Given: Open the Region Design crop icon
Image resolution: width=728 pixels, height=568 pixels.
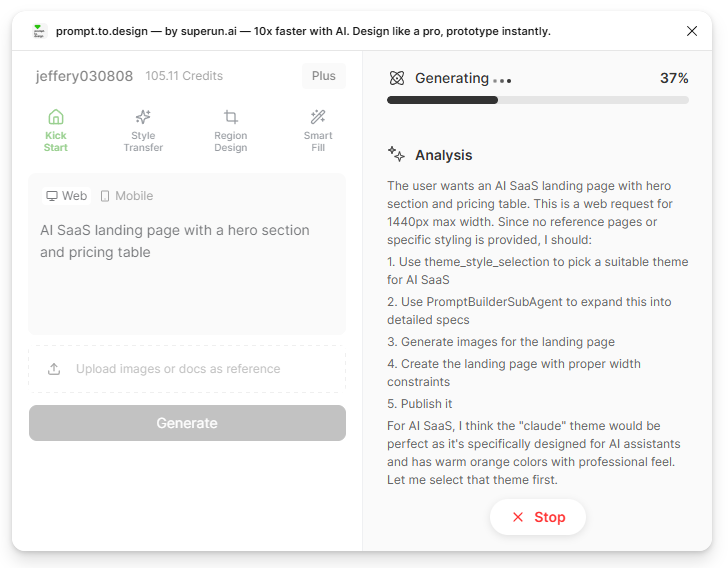Looking at the screenshot, I should [x=231, y=117].
